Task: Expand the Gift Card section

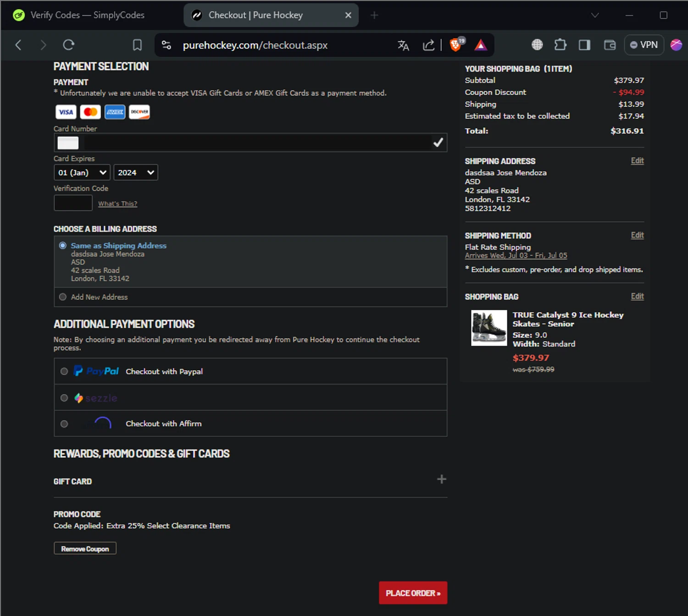Action: pos(441,479)
